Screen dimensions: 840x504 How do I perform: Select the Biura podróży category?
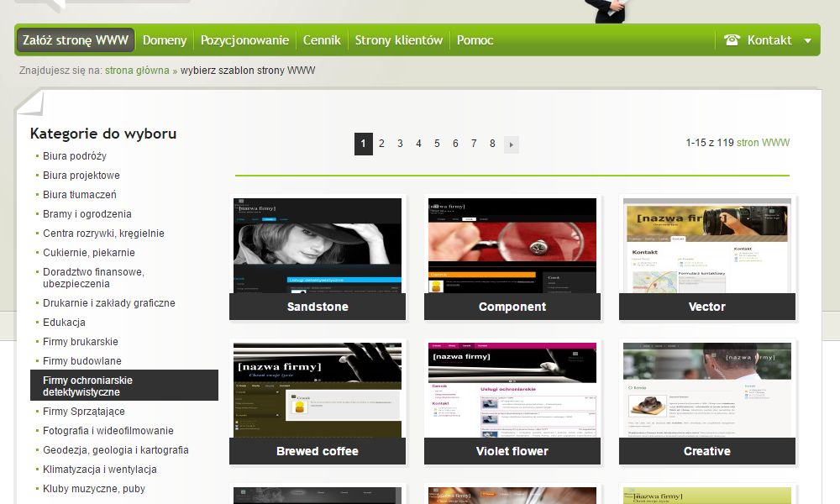pyautogui.click(x=75, y=156)
